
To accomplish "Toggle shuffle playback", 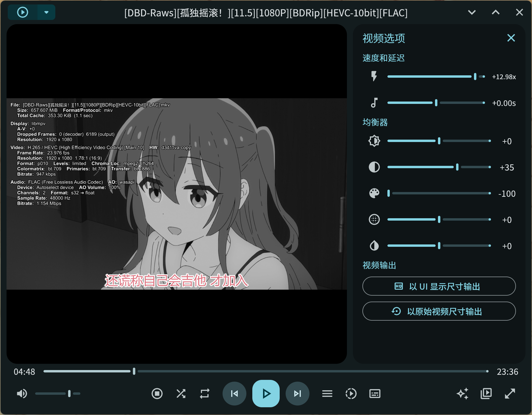I will 181,394.
